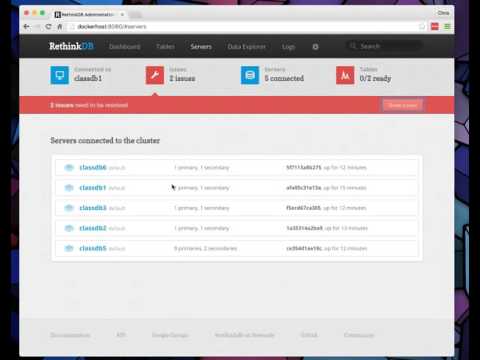Open a new browser tab
Viewport: 480px width, 360px height.
[x=135, y=15]
